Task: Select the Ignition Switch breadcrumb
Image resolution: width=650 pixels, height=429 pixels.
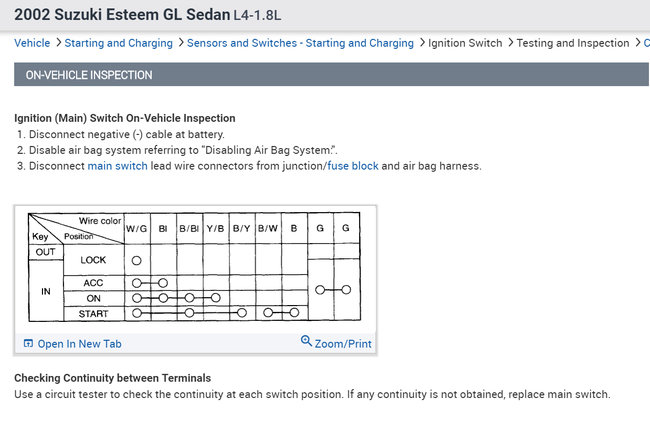Action: 465,43
